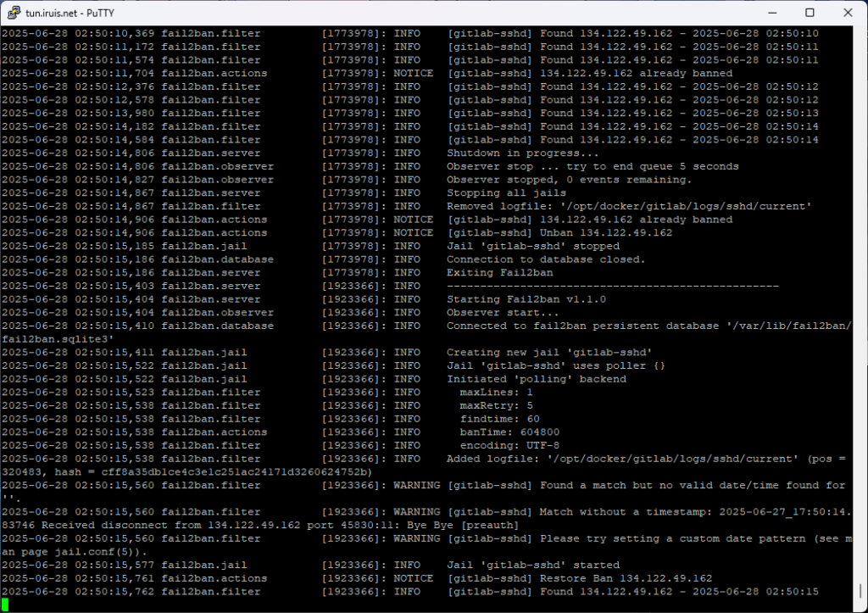Click 'findtime: 60' value
This screenshot has height=613, width=868.
click(x=500, y=419)
